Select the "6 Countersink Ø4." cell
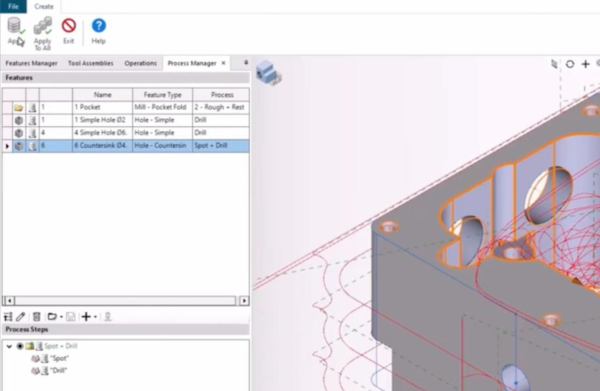Screen dimensions: 600x391 (103, 145)
